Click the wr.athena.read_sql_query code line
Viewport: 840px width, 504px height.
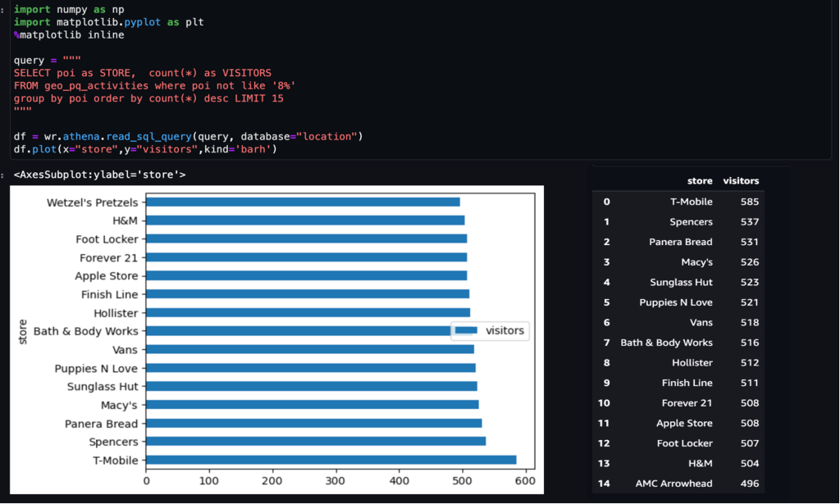189,136
